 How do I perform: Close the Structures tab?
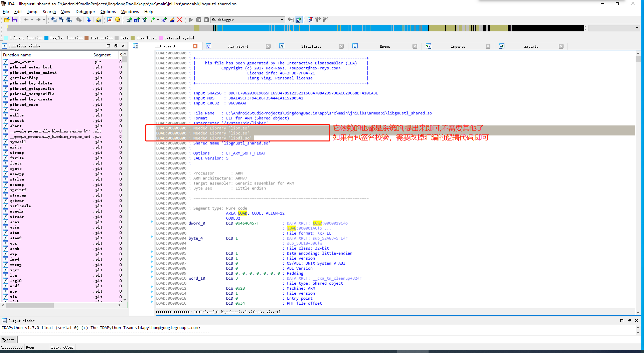341,46
